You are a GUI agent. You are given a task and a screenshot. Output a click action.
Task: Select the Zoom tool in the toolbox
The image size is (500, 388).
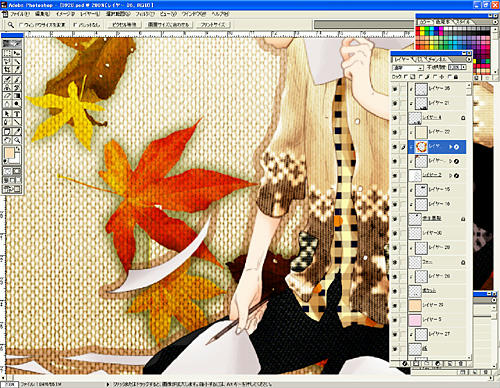tap(17, 140)
